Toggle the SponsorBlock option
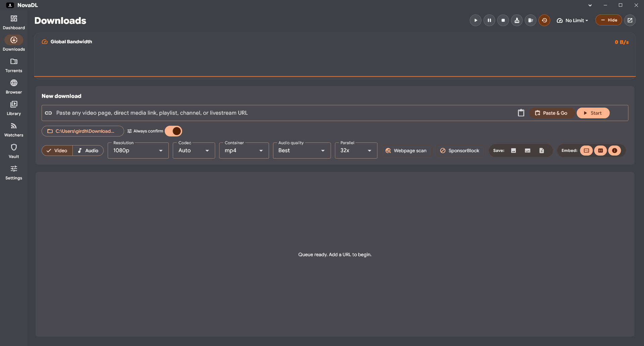Image resolution: width=644 pixels, height=346 pixels. (x=460, y=151)
